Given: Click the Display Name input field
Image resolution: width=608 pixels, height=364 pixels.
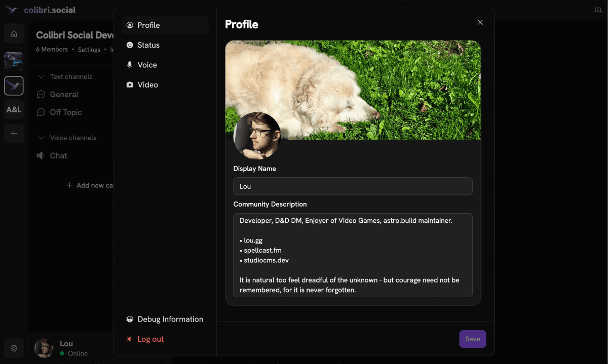Looking at the screenshot, I should [x=353, y=186].
